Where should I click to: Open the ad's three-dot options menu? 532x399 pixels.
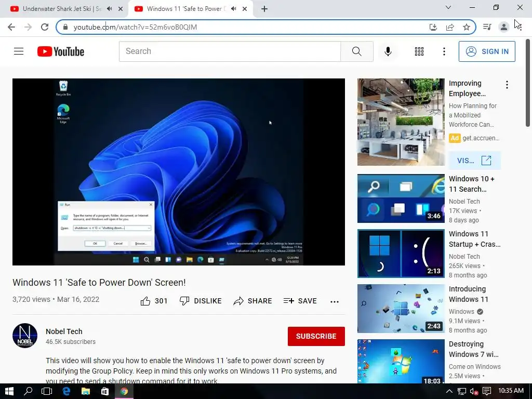point(507,85)
